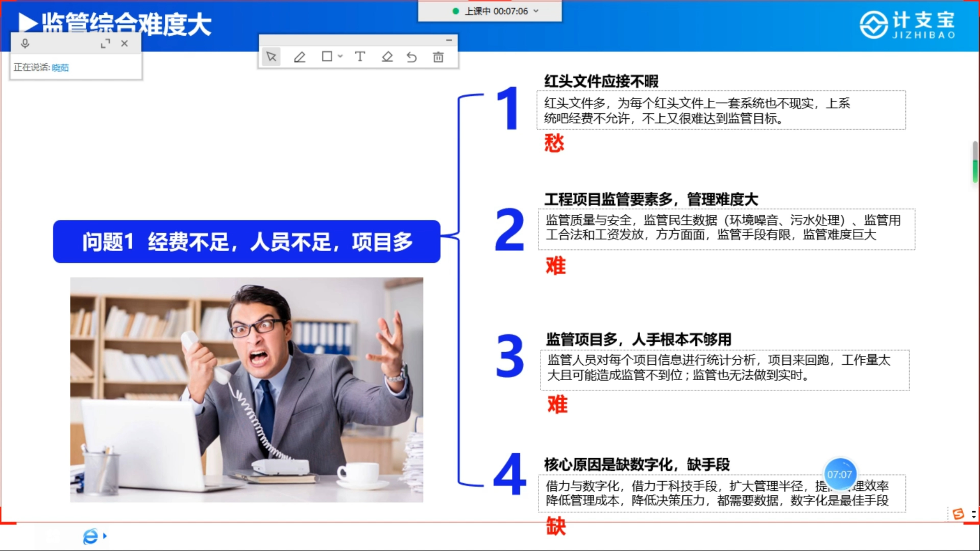Click the angry businessman photo

click(247, 390)
